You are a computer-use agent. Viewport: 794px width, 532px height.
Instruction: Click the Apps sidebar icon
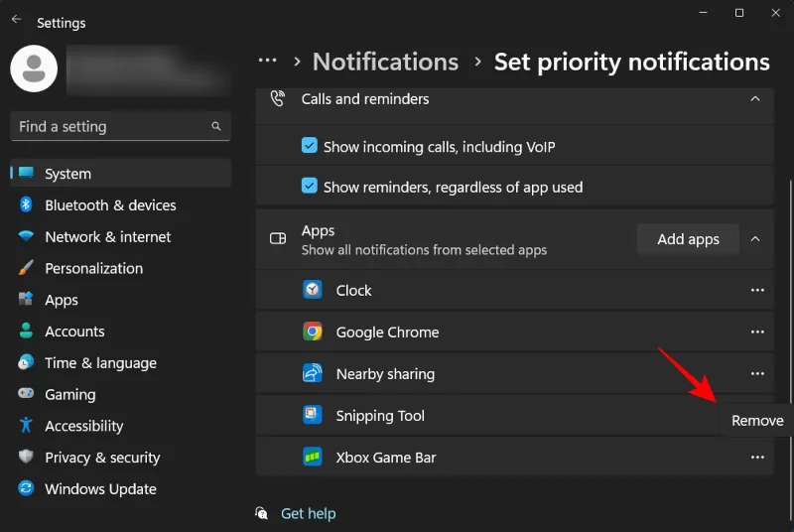26,299
